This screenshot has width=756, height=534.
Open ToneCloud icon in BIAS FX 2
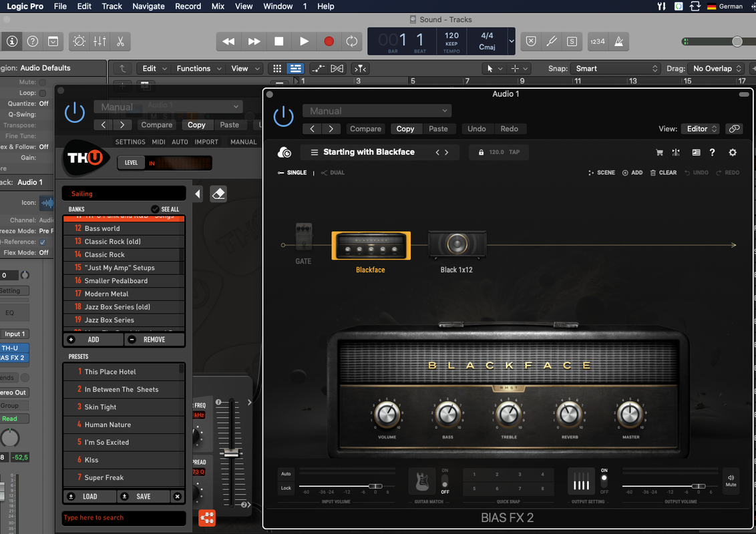(x=285, y=152)
